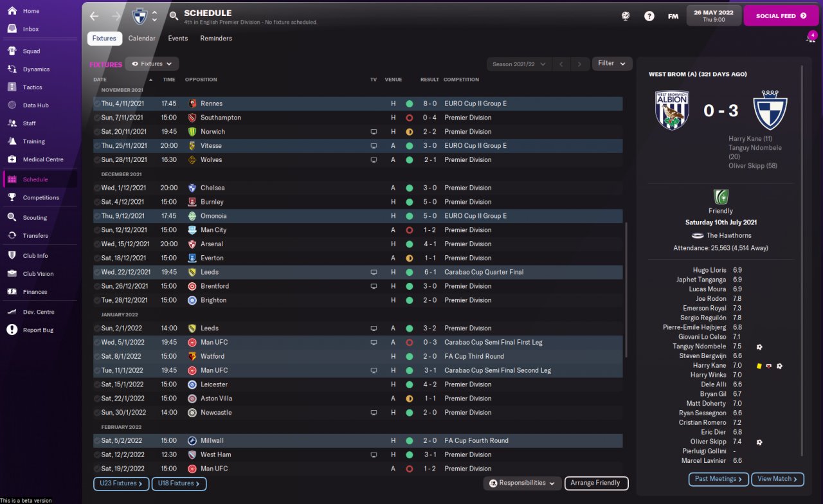Sort by the Competition column header
The width and height of the screenshot is (823, 504).
click(x=461, y=80)
